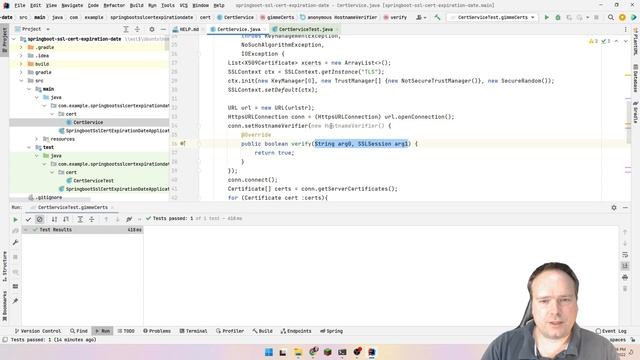
Task: Open the Terminal tool window
Action: click(x=193, y=331)
